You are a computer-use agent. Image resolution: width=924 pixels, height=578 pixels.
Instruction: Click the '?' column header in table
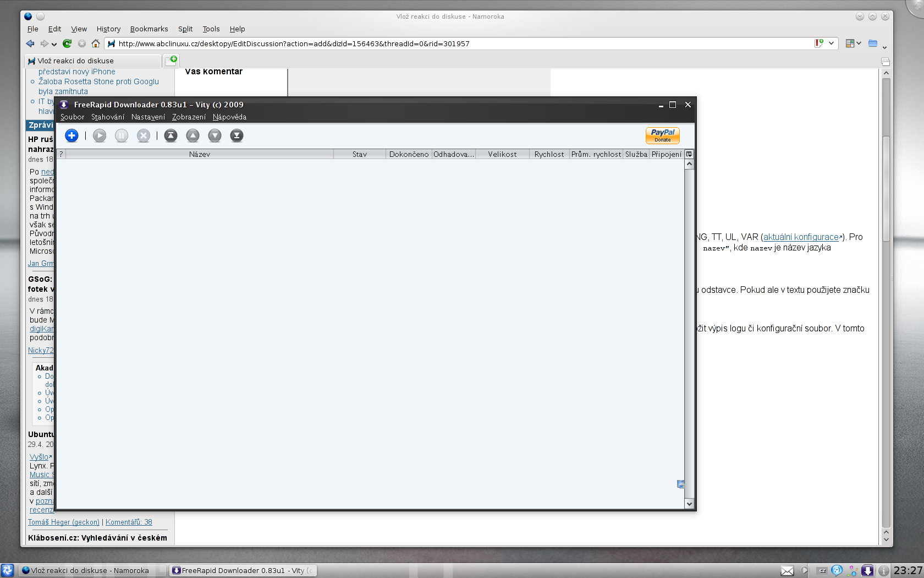[x=61, y=154]
